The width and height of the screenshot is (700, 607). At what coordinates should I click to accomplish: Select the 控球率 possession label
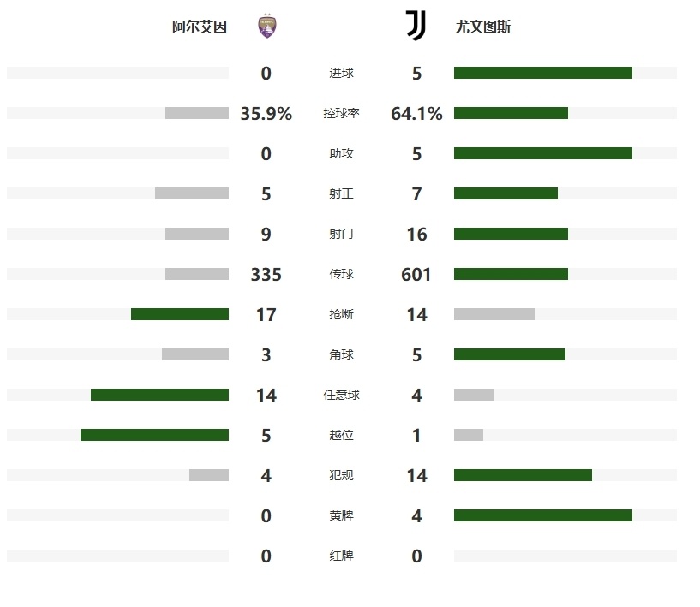342,113
